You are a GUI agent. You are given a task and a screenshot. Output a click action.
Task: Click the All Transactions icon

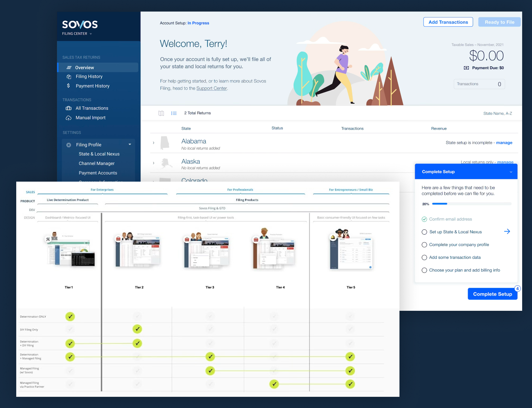tap(69, 108)
